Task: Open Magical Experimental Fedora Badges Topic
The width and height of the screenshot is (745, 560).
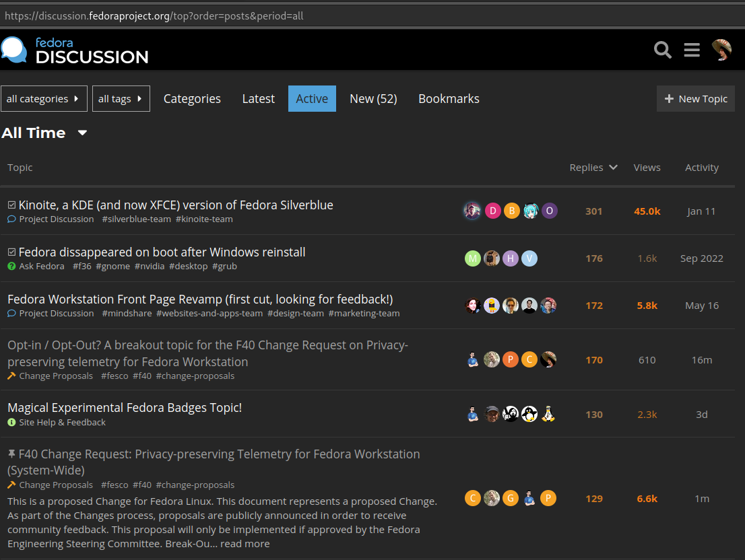Action: 125,408
